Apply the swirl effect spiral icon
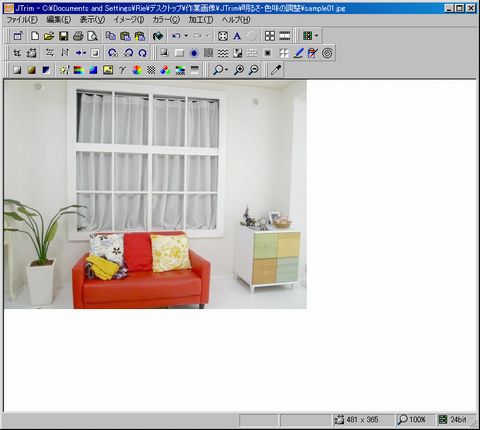Image resolution: width=480 pixels, height=430 pixels. tap(327, 53)
